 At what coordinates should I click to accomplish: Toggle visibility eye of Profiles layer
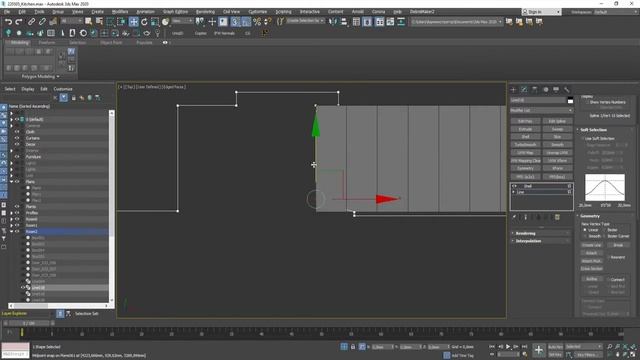point(17,213)
